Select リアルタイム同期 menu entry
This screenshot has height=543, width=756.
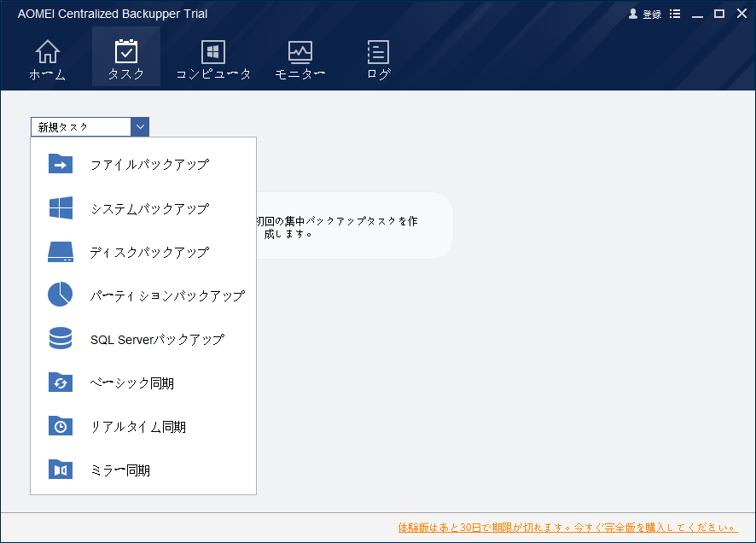[138, 427]
